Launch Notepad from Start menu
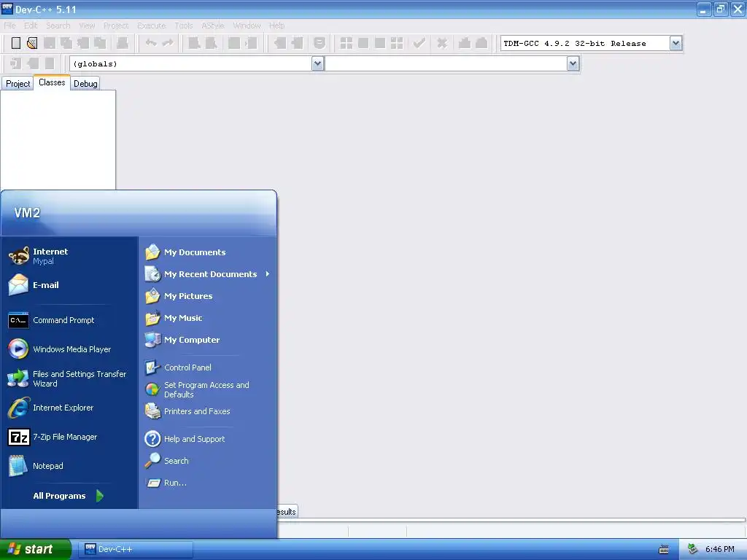 pos(70,466)
